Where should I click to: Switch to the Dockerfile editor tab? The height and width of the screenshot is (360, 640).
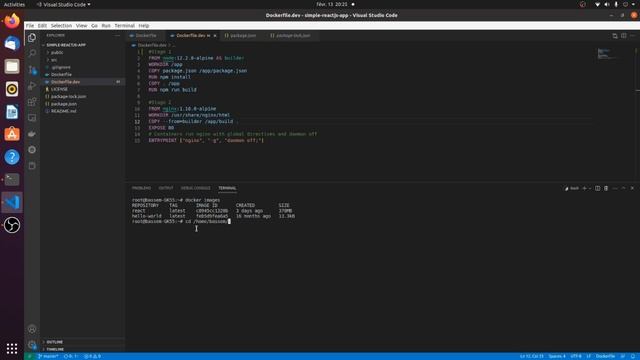[145, 36]
